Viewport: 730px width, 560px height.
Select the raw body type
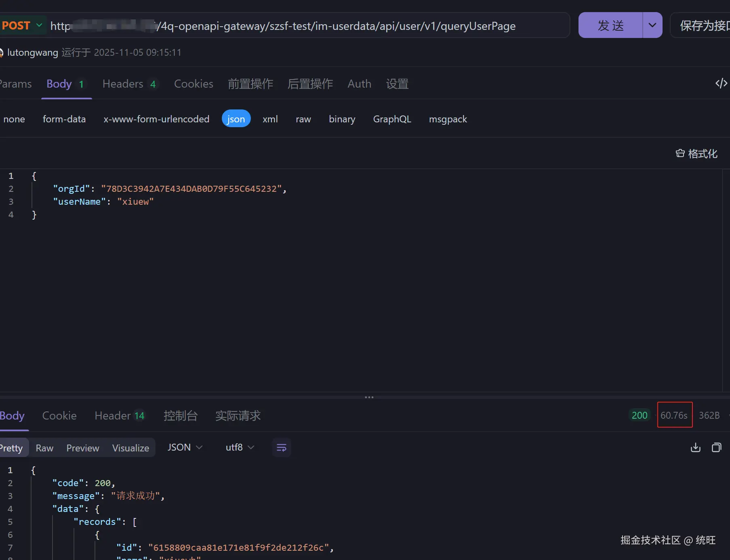point(303,119)
